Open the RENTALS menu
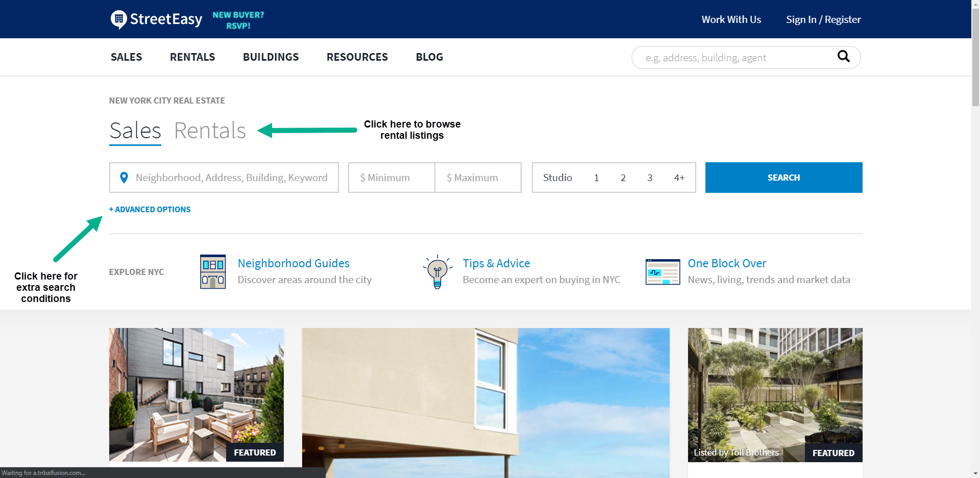Screen dimensions: 980x478 [x=192, y=57]
